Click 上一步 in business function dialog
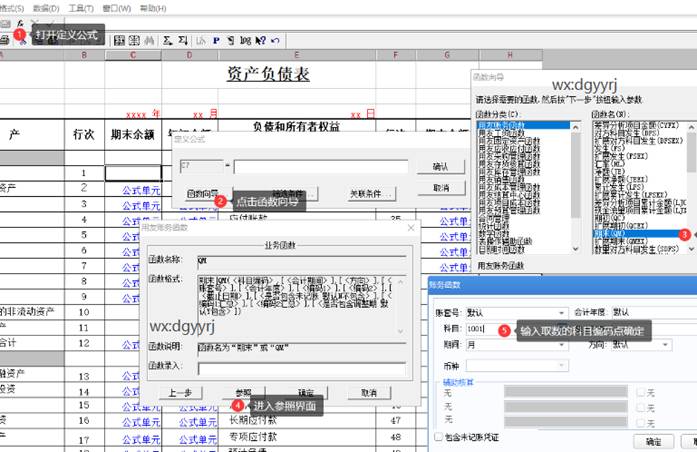 pos(180,393)
